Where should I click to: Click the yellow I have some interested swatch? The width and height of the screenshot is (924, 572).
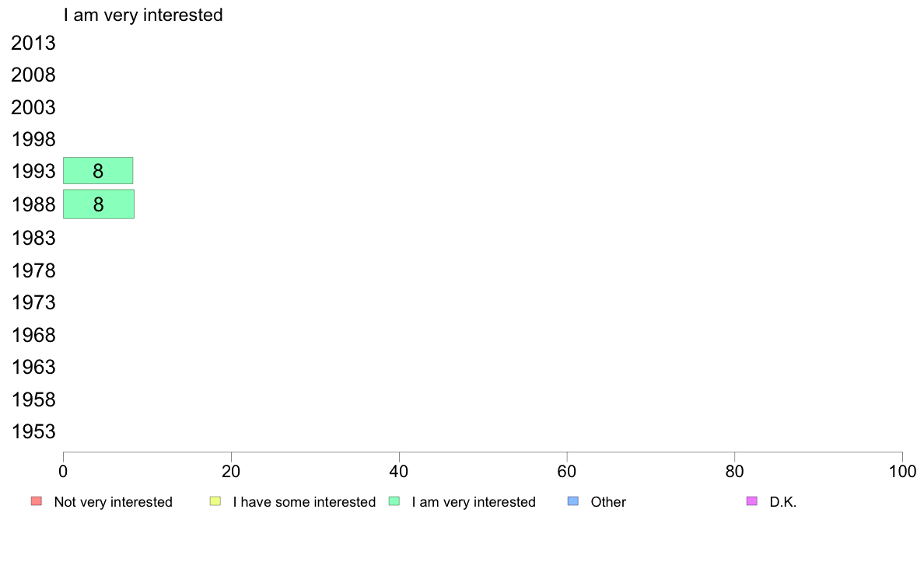(x=215, y=501)
